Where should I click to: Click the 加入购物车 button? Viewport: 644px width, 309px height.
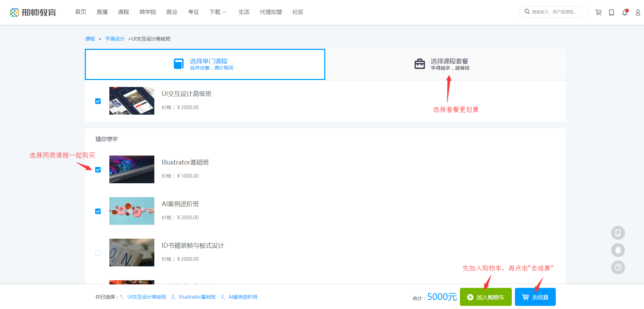[x=486, y=297]
